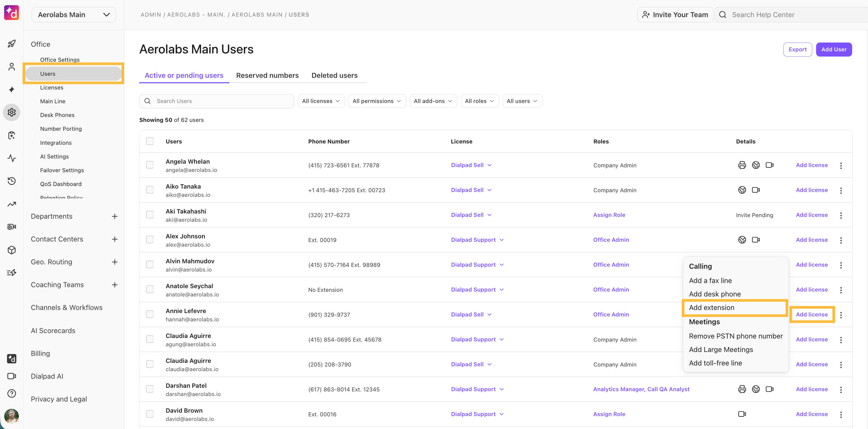Open more options for Angela Whelan
Image resolution: width=868 pixels, height=429 pixels.
coord(841,165)
